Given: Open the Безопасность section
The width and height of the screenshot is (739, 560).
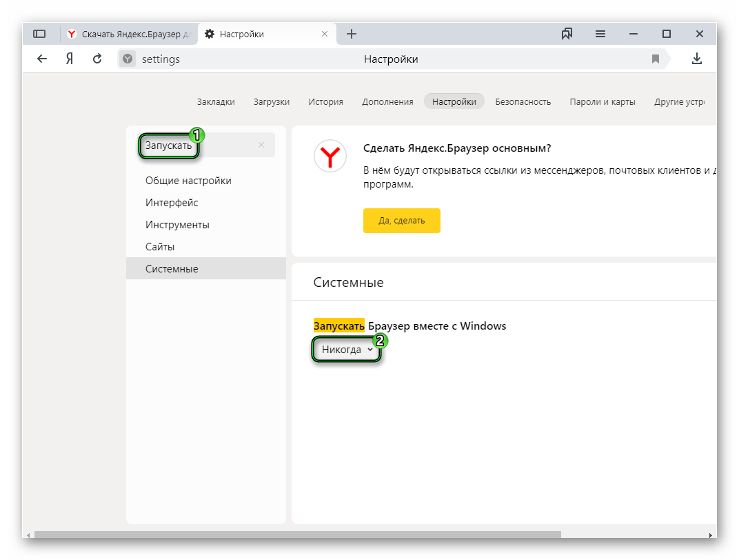Looking at the screenshot, I should click(x=523, y=102).
